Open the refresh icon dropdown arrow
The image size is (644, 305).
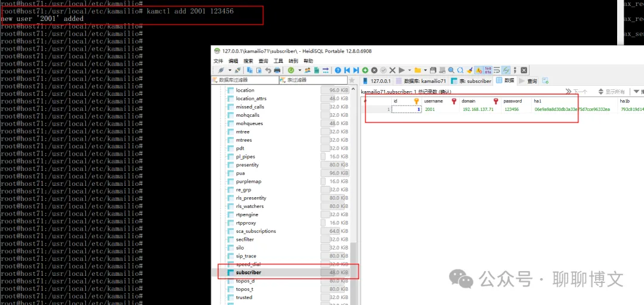point(300,70)
